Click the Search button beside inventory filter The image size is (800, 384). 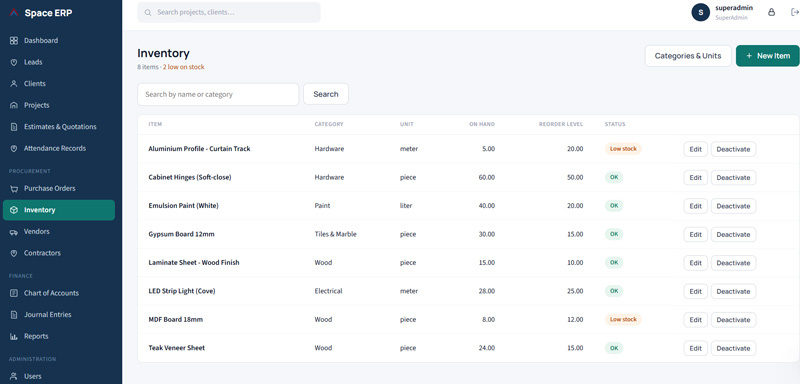(326, 94)
